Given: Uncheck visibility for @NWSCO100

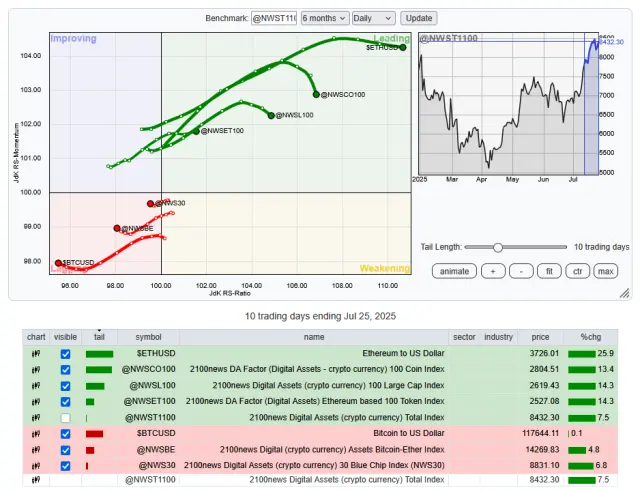Looking at the screenshot, I should pos(65,370).
